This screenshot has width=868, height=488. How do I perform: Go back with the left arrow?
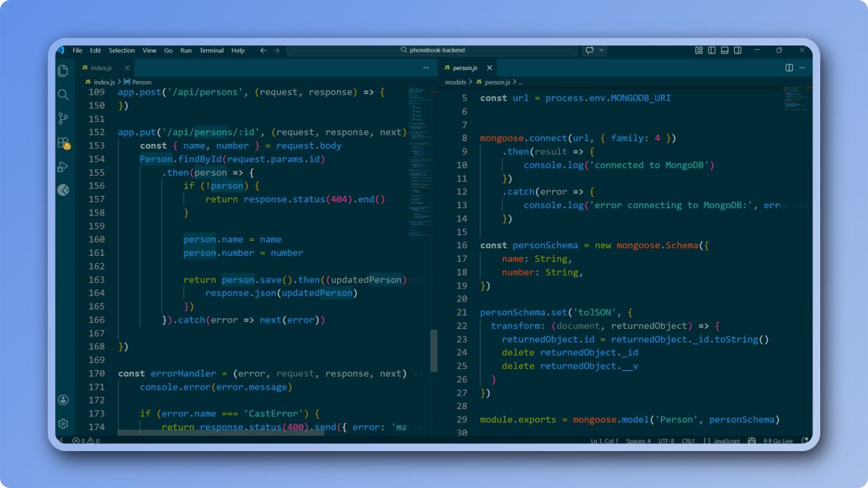pos(263,51)
